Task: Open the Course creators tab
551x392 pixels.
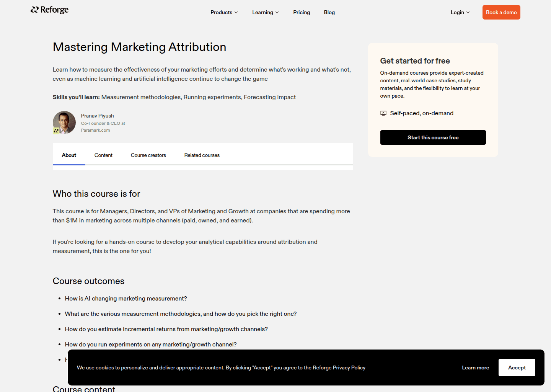Action: click(x=148, y=155)
